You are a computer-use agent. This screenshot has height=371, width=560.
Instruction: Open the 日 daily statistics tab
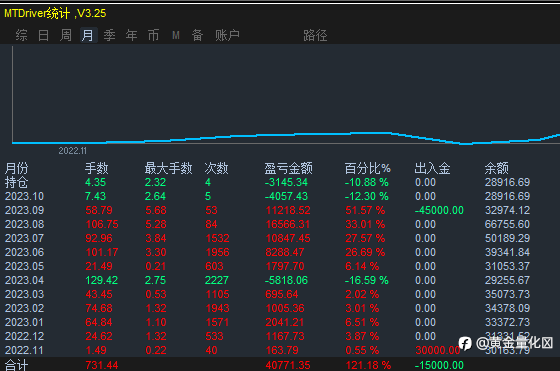43,35
